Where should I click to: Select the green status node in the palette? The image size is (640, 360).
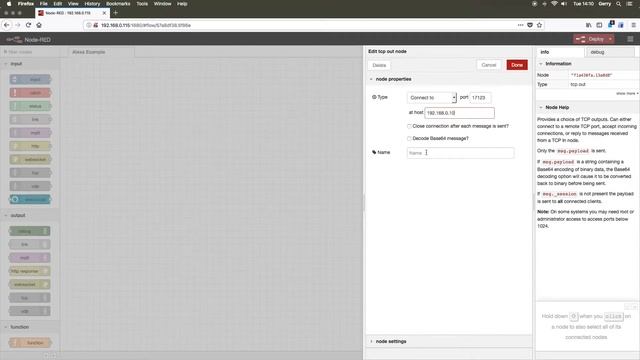point(30,106)
